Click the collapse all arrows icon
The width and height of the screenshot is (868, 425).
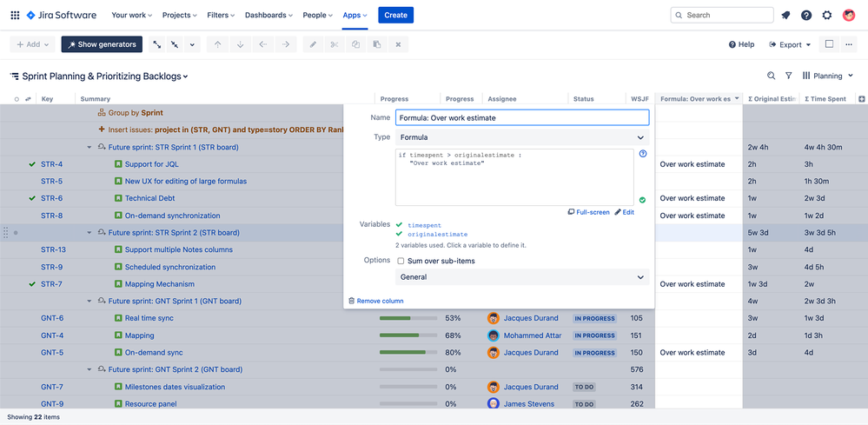[175, 45]
